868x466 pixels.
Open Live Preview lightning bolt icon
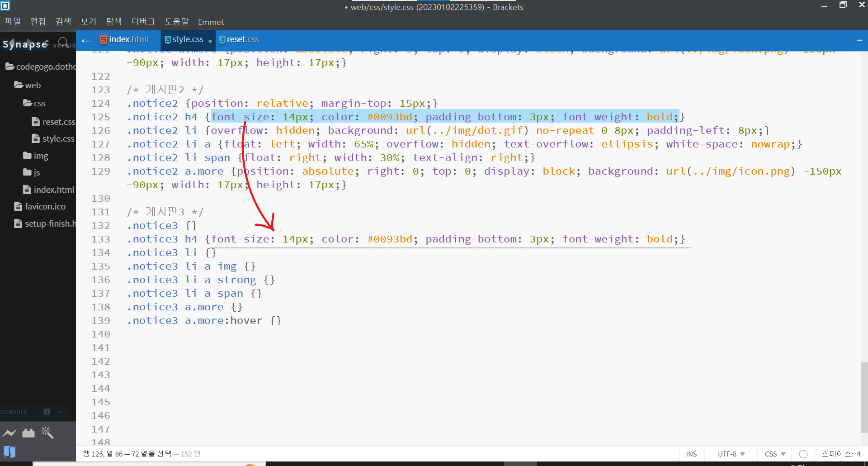[x=9, y=433]
